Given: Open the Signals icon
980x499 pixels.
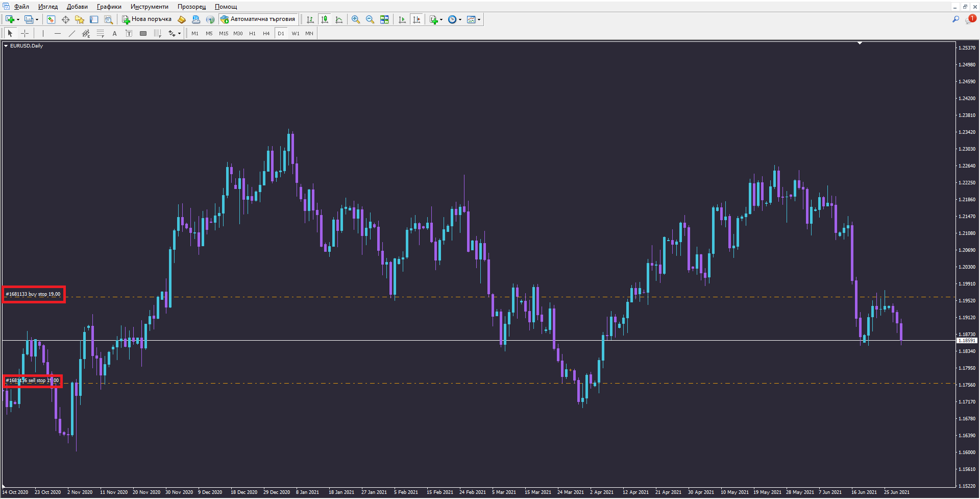Looking at the screenshot, I should click(210, 19).
